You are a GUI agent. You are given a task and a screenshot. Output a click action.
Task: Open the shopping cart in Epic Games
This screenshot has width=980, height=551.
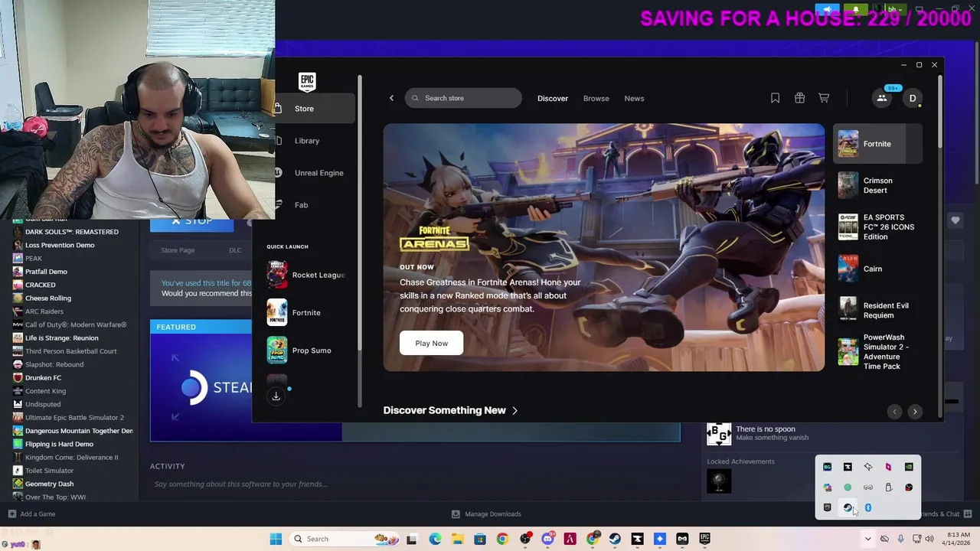pos(824,98)
